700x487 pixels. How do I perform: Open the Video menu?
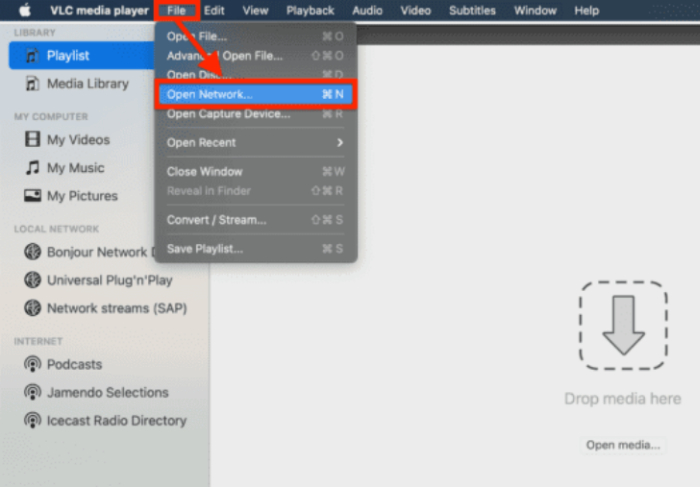pos(416,10)
